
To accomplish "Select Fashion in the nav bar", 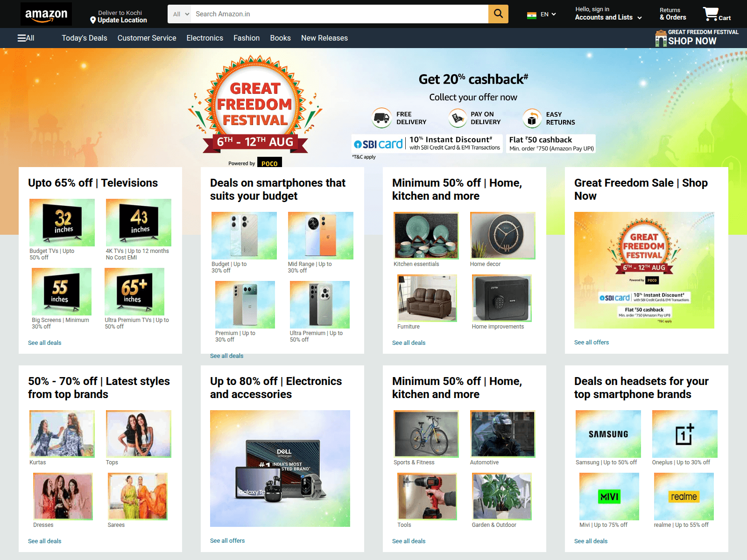I will click(247, 38).
